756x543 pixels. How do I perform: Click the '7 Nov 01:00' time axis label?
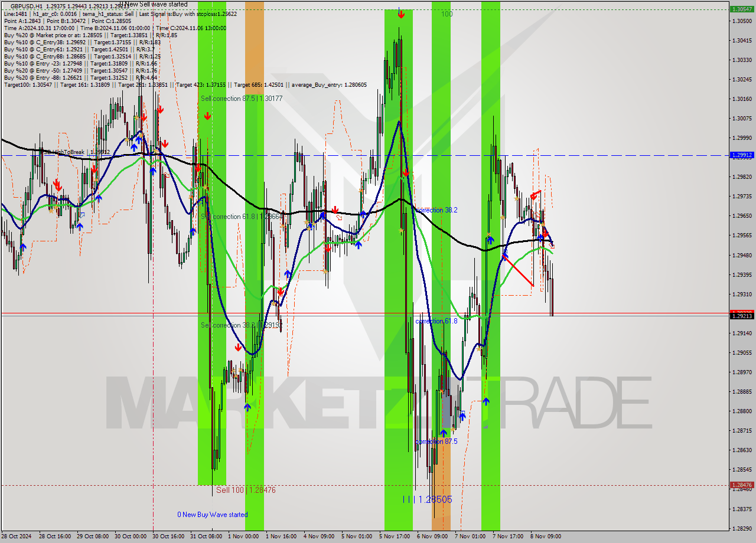point(470,537)
